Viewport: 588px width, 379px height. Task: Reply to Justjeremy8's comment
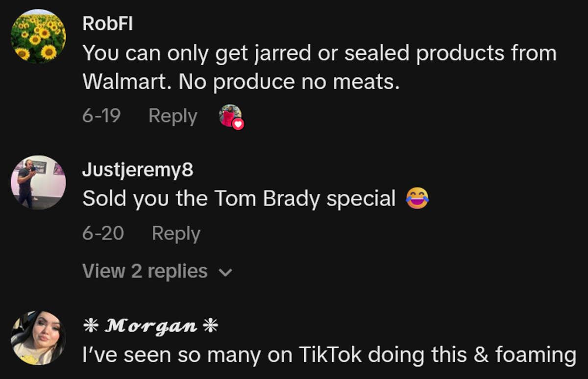point(176,233)
